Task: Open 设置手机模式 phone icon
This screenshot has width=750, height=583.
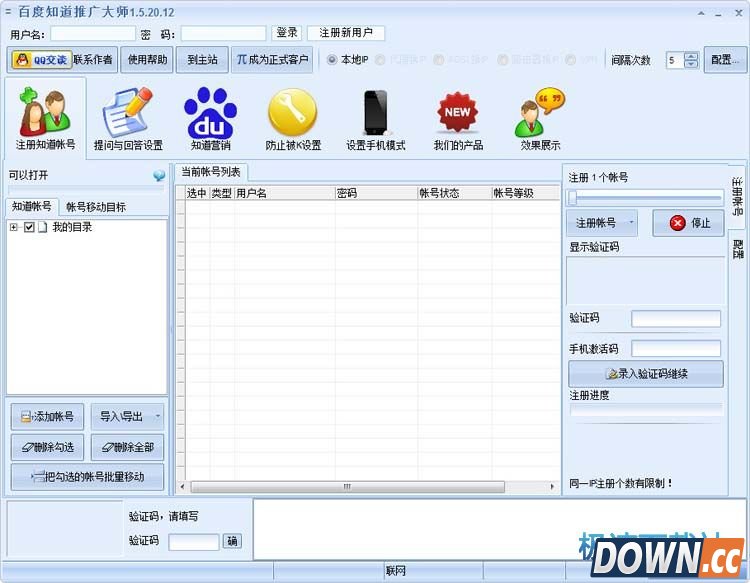Action: pos(376,113)
